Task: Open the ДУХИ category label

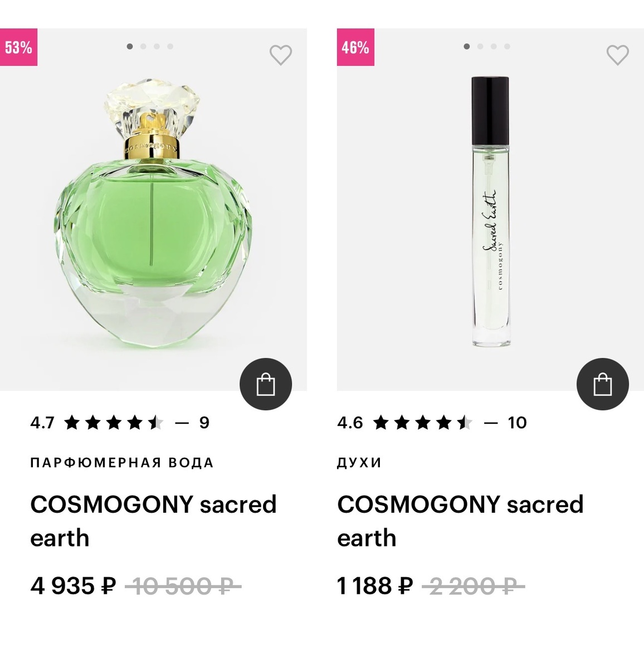Action: coord(359,463)
